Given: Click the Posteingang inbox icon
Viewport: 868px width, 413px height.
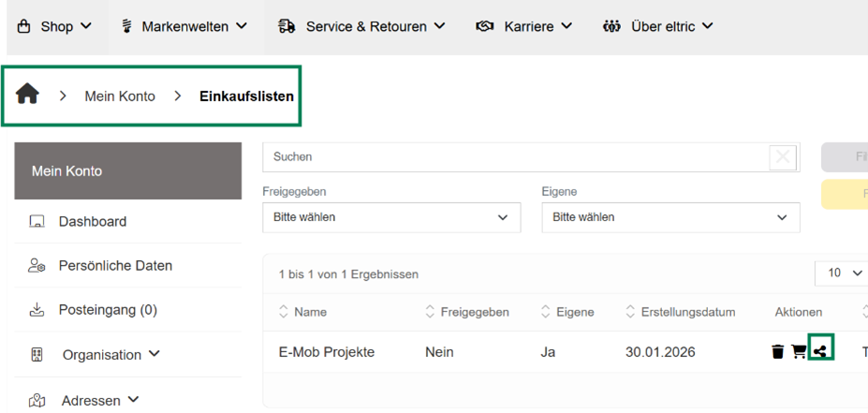Looking at the screenshot, I should (x=37, y=309).
